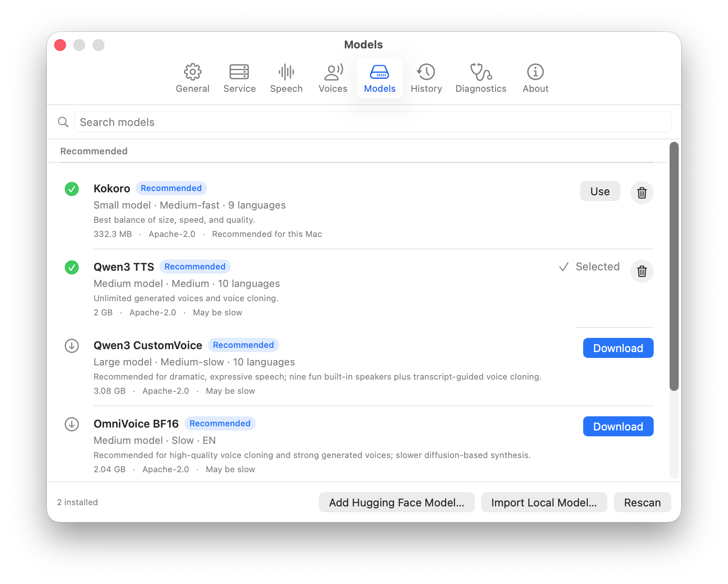
Task: Click Qwen3 TTS green installed checkmark icon
Action: pyautogui.click(x=72, y=267)
